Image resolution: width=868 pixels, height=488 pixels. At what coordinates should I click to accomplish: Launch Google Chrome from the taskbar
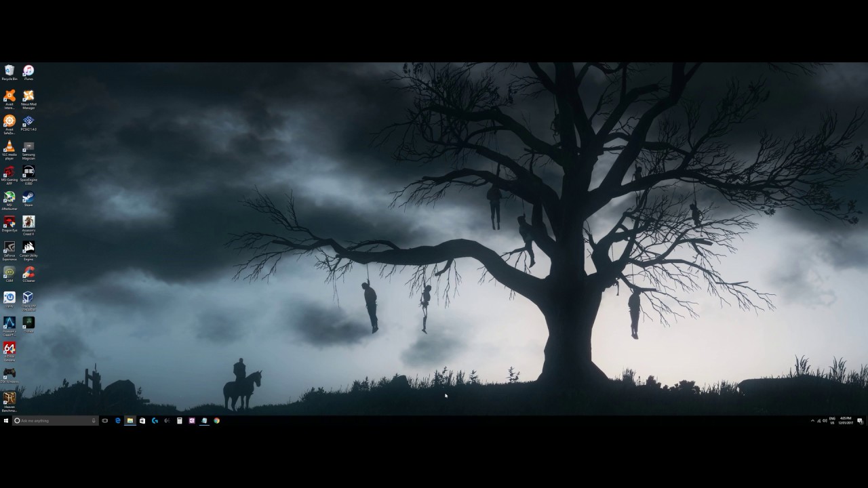(x=217, y=421)
